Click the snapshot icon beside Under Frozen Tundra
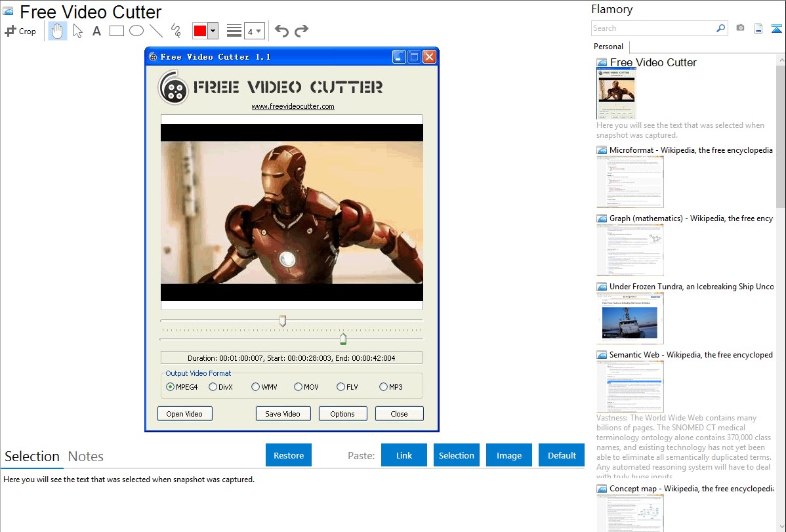Viewport: 786px width, 532px height. pos(602,287)
